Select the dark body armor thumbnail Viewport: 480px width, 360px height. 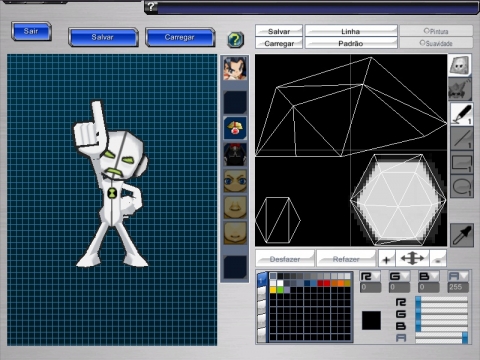point(235,154)
